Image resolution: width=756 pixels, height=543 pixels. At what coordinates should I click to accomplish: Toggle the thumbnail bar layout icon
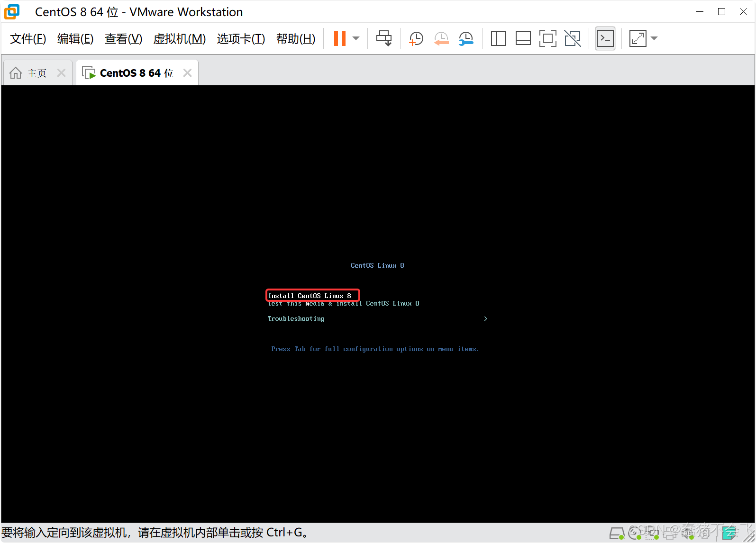coord(523,38)
